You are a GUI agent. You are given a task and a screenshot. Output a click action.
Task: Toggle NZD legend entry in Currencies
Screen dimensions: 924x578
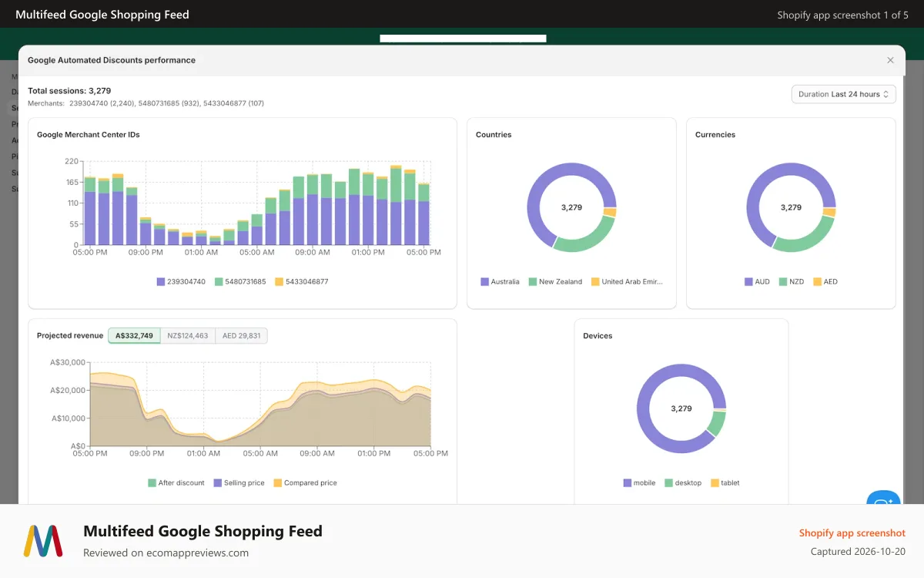[x=792, y=282]
